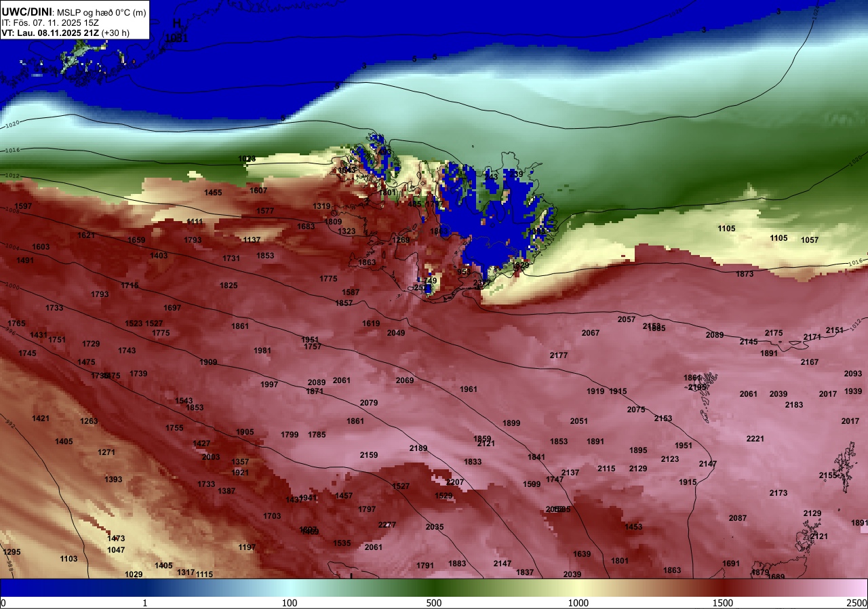Click the map value 1263
Viewport: 868px width, 609px height.
89,421
